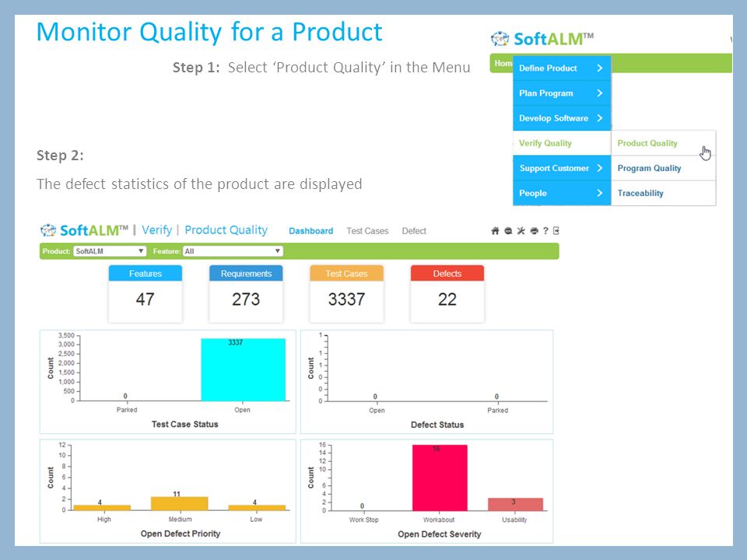Expand Develop Software submenu arrow
This screenshot has width=747, height=560.
(600, 118)
